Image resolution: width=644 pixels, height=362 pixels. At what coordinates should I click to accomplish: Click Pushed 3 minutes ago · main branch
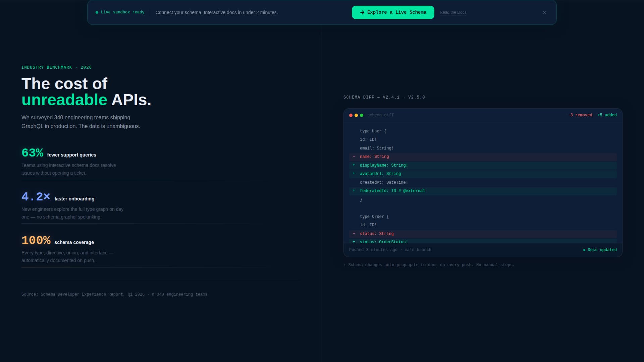coord(390,250)
